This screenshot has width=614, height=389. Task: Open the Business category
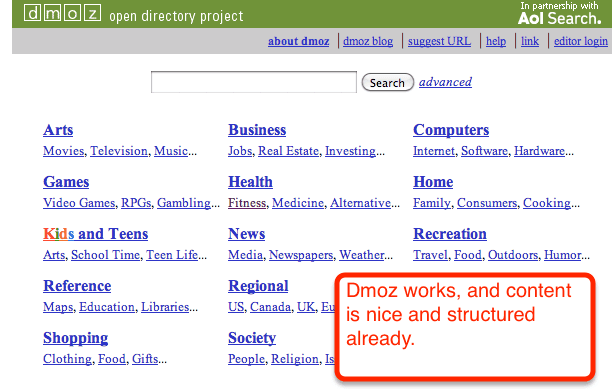[257, 130]
